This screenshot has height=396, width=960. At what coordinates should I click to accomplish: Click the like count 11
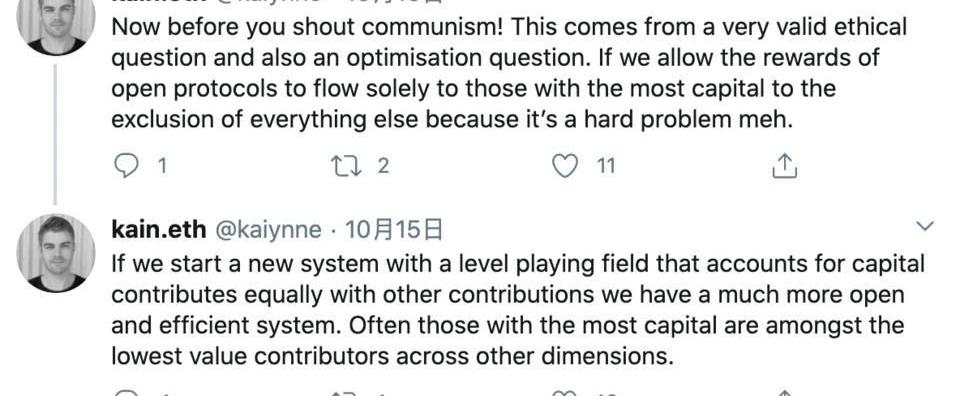tap(606, 166)
